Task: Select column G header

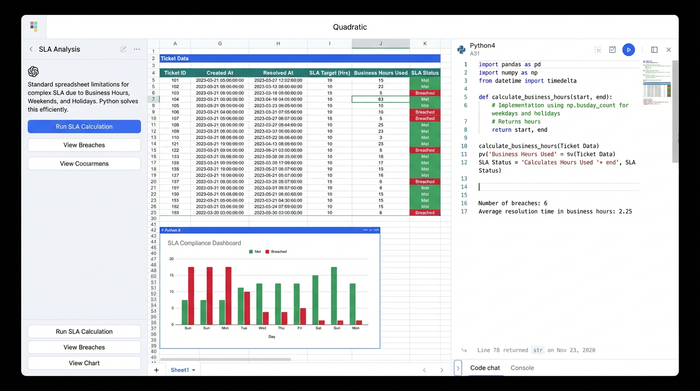Action: (220, 43)
